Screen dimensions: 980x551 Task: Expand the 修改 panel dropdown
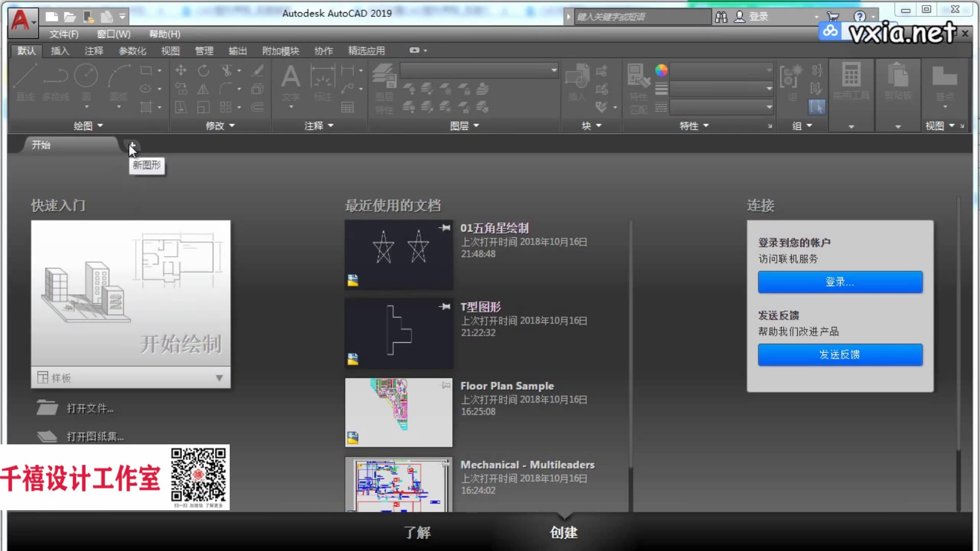pyautogui.click(x=220, y=126)
